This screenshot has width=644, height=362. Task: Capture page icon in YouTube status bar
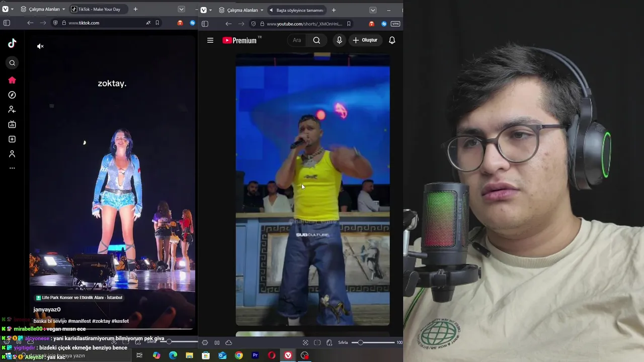point(305,342)
